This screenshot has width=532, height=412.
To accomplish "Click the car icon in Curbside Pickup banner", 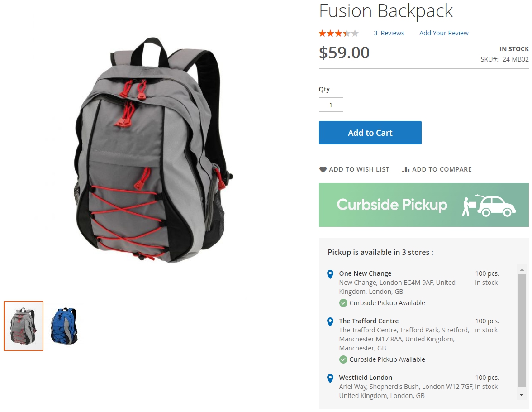I will pyautogui.click(x=496, y=206).
